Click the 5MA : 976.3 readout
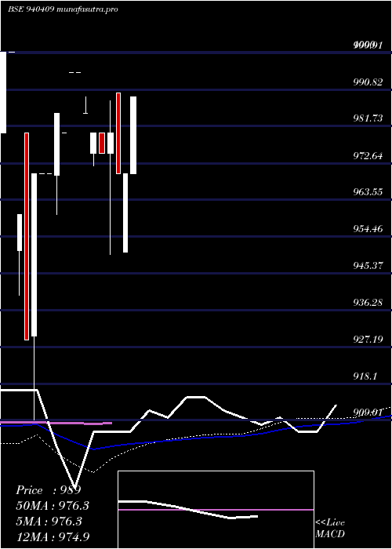This screenshot has height=549, width=392. click(49, 521)
